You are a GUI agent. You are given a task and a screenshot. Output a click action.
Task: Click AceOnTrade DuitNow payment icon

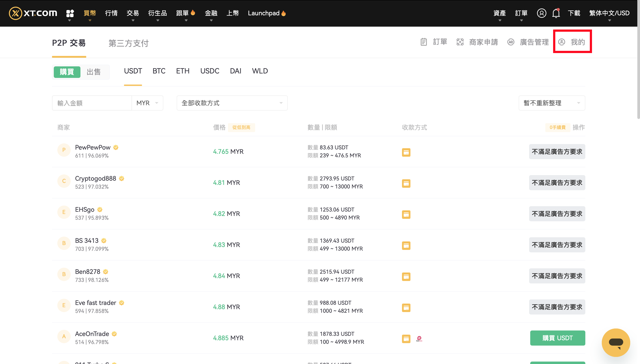point(419,339)
